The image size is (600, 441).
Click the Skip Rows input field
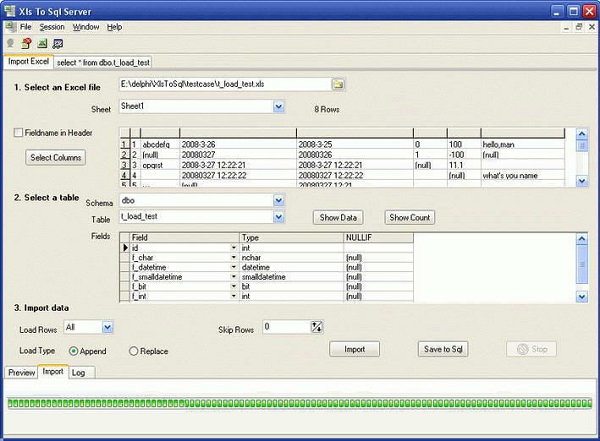(287, 327)
